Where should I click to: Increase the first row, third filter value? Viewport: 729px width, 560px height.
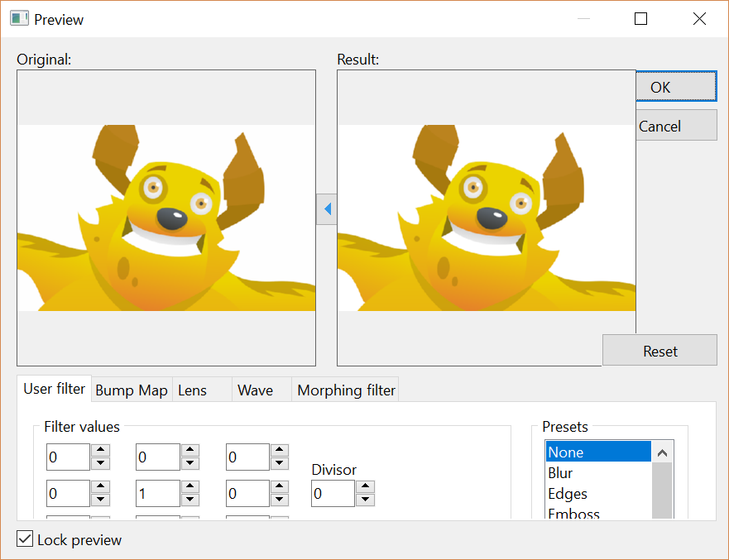click(280, 450)
